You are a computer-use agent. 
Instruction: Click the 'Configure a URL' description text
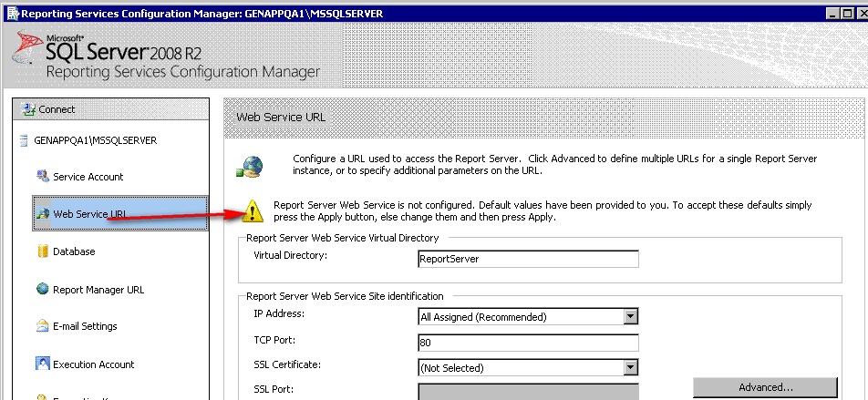coord(554,164)
